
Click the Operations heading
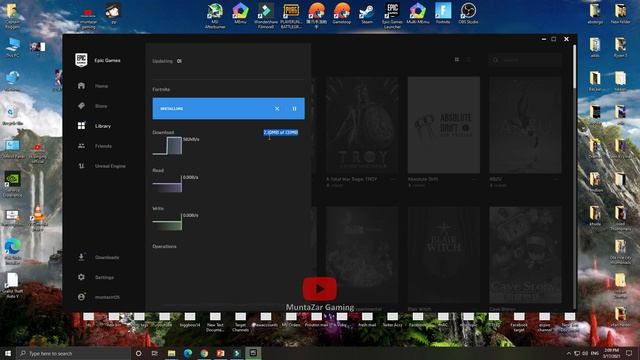click(164, 247)
